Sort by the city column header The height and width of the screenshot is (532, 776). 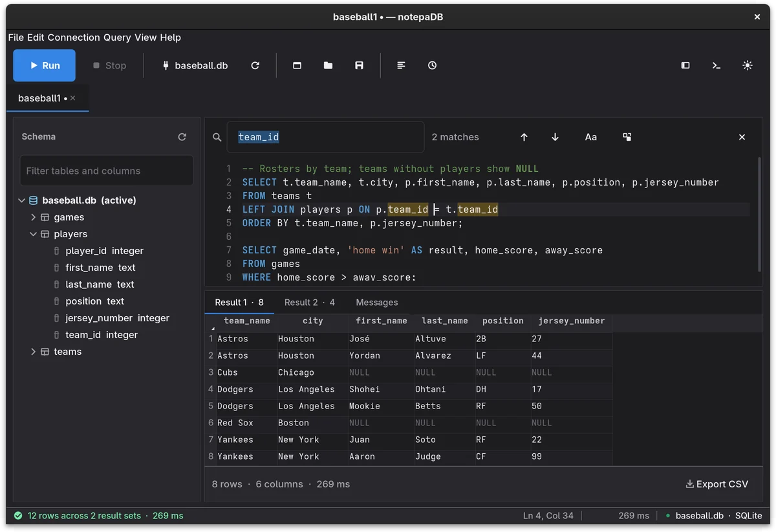click(x=312, y=321)
